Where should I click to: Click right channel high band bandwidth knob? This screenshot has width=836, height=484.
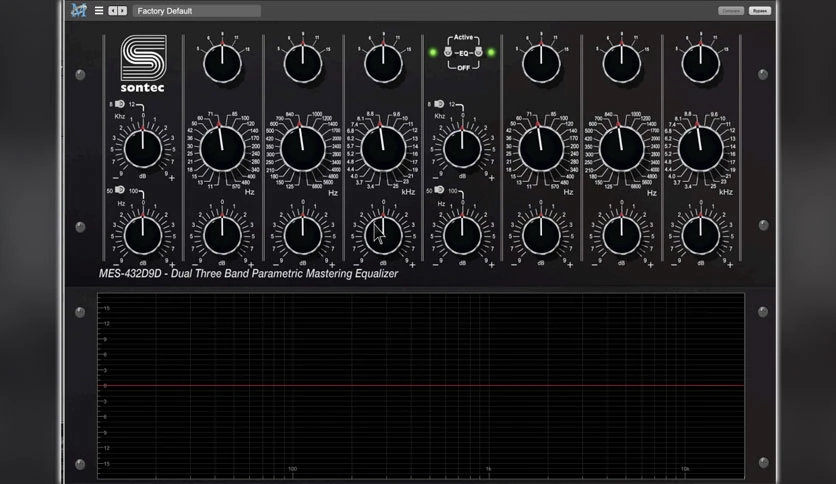click(701, 63)
